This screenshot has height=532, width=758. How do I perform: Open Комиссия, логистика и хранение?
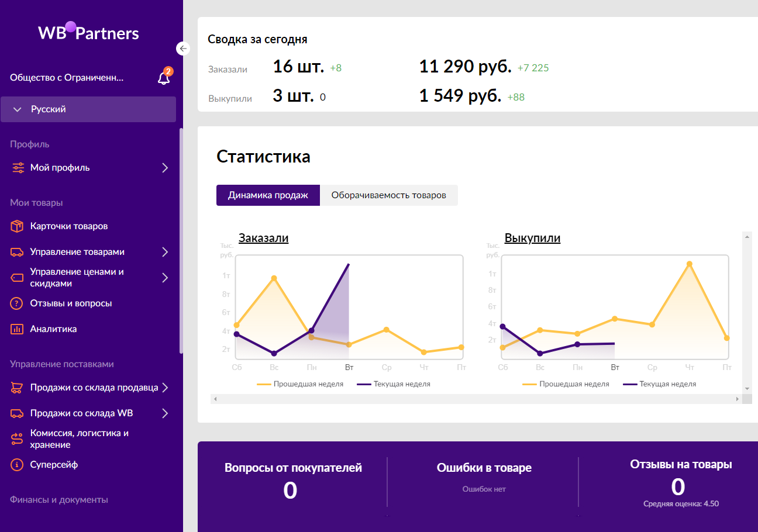(x=80, y=439)
